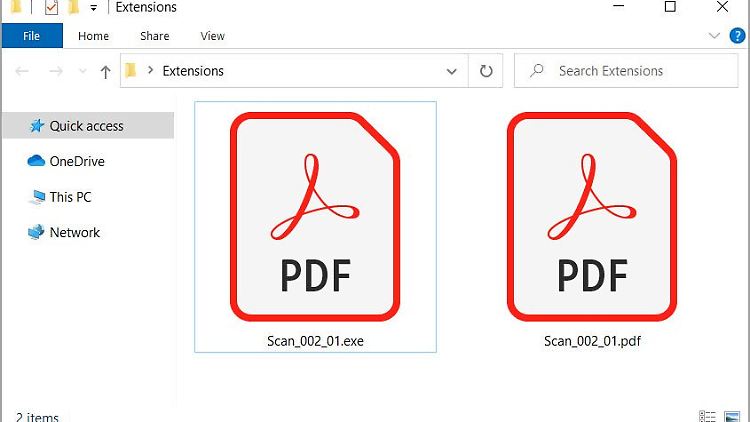Click the search magnifier icon
The image size is (750, 422).
(537, 71)
